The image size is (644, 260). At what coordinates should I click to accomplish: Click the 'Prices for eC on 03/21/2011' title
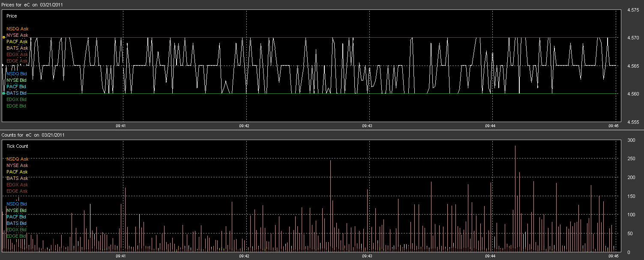[33, 4]
